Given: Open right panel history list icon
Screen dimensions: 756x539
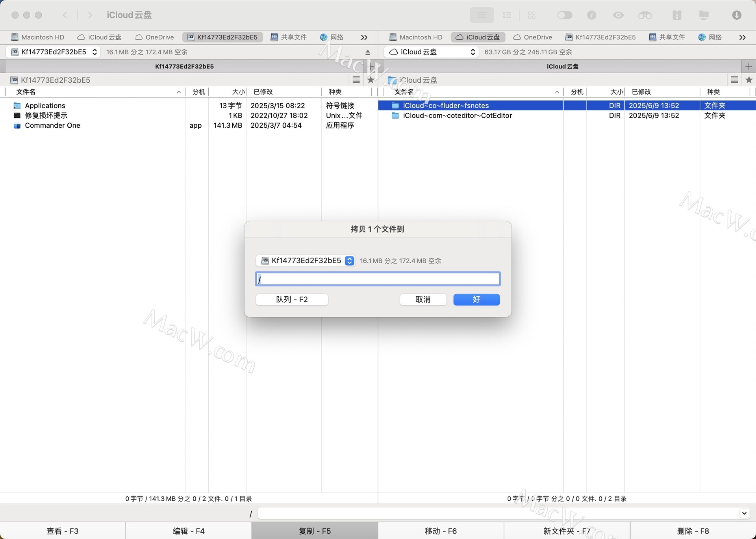Looking at the screenshot, I should coord(734,80).
